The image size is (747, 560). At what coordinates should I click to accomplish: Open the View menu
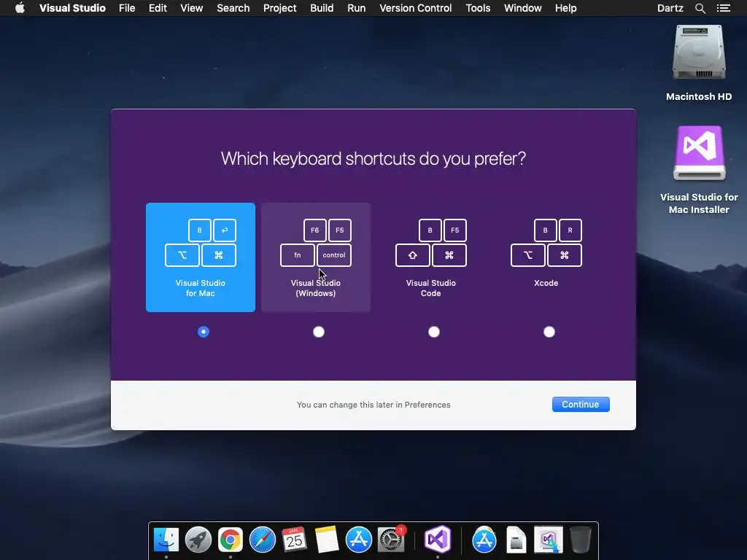pyautogui.click(x=192, y=8)
